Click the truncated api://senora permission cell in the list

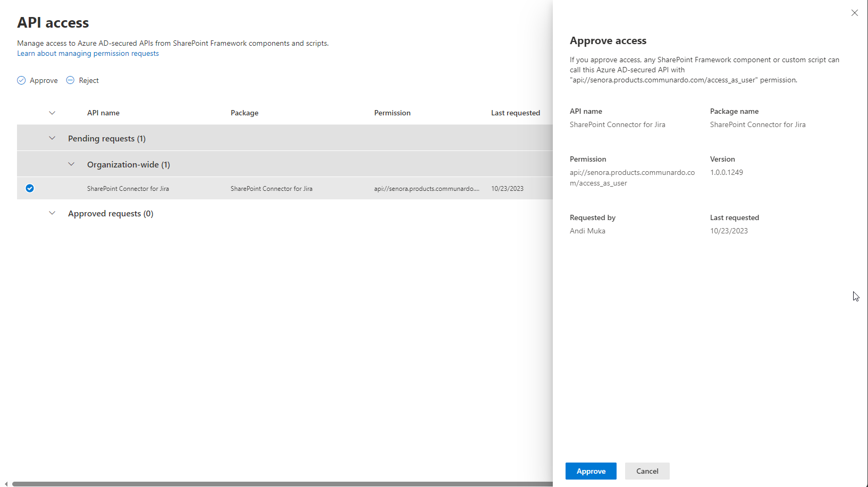426,189
